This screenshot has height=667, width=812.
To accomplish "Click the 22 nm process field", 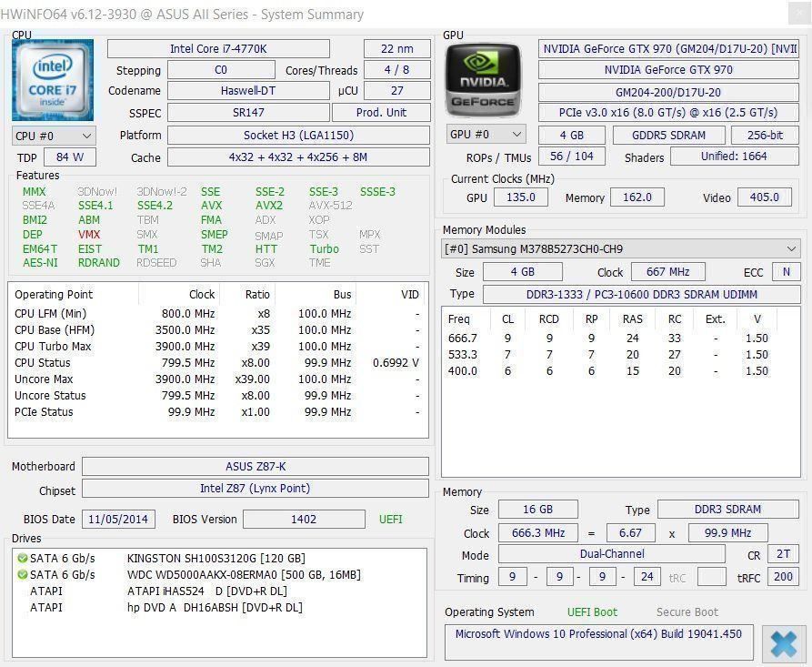I will (x=397, y=49).
